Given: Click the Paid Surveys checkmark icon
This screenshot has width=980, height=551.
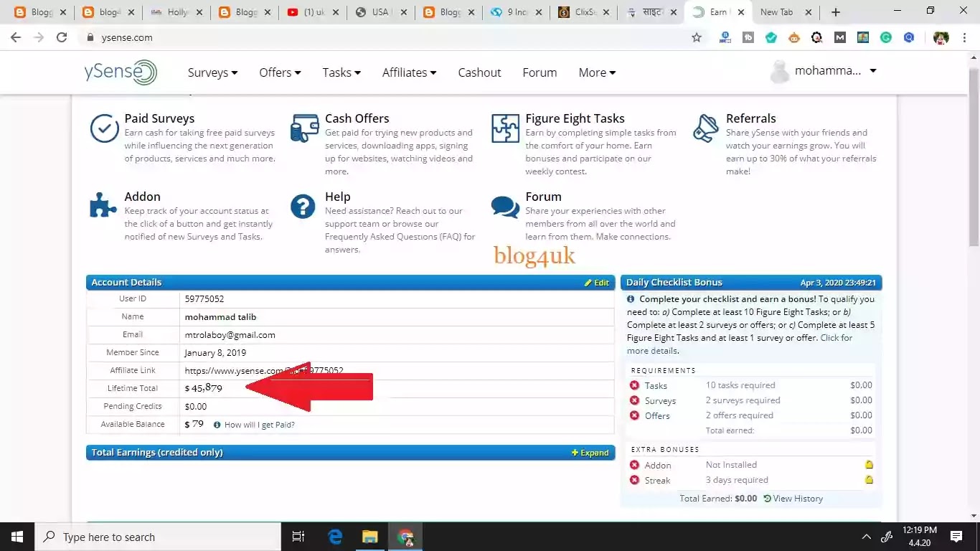Looking at the screenshot, I should click(x=105, y=129).
